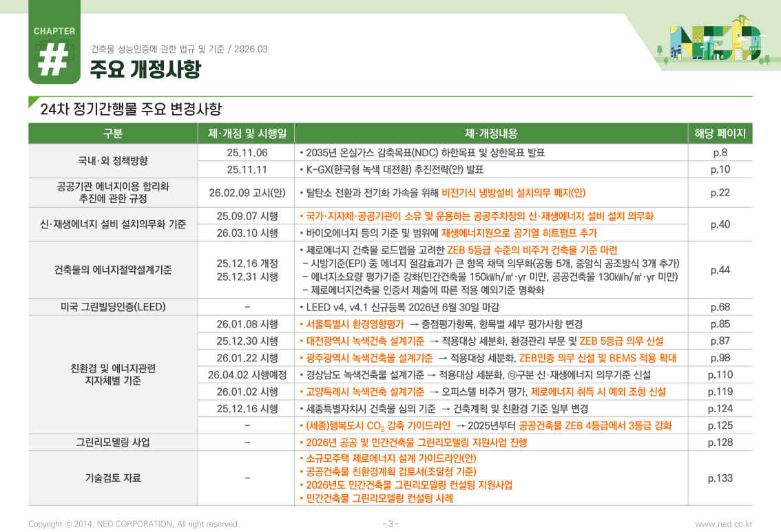This screenshot has height=532, width=781.
Task: Click the 제·개정내용 column header
Action: tap(491, 134)
